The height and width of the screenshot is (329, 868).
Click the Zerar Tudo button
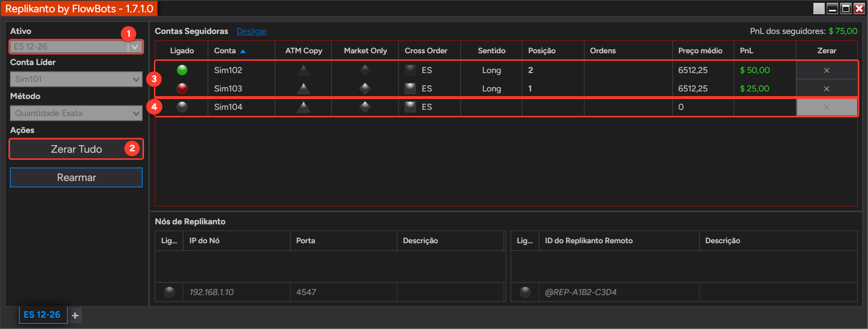76,149
